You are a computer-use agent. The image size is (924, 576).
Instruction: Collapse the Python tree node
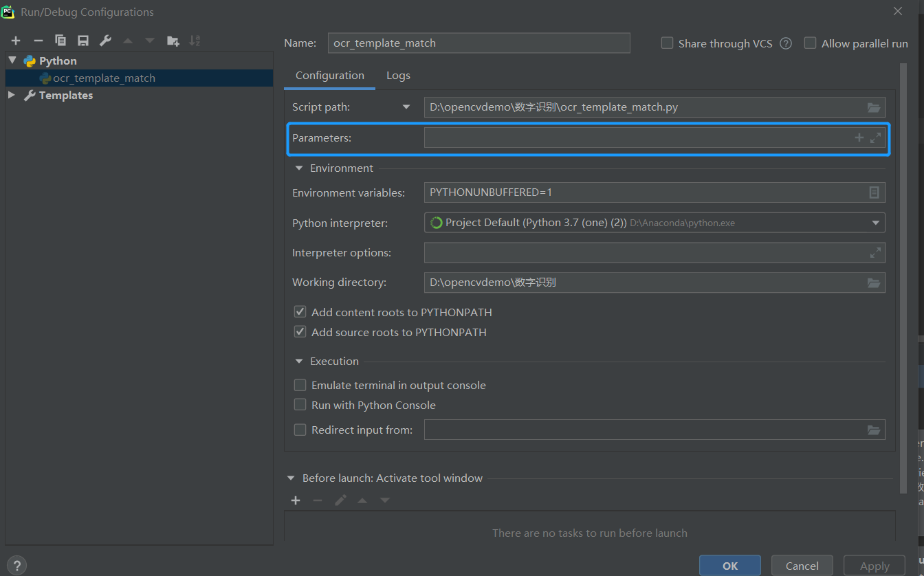point(12,60)
